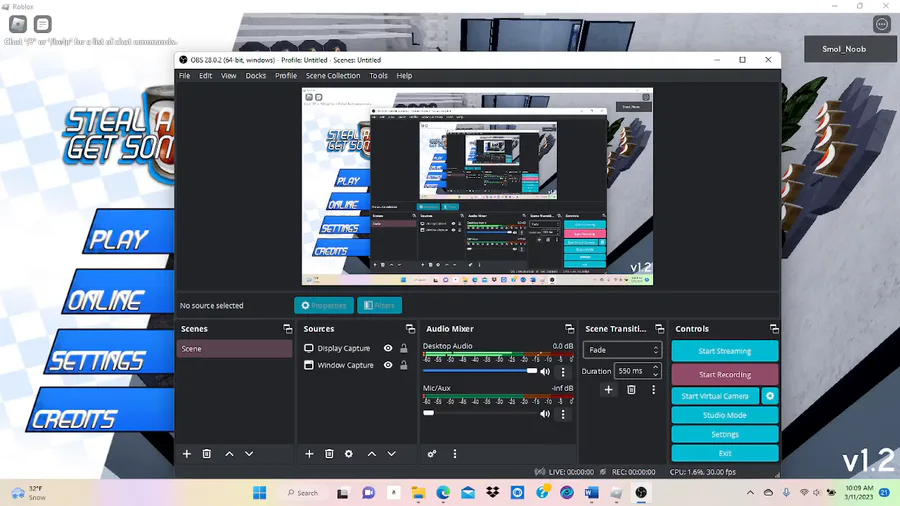Screen dimensions: 900x506
Task: Open the Fade transition dropdown
Action: (622, 350)
